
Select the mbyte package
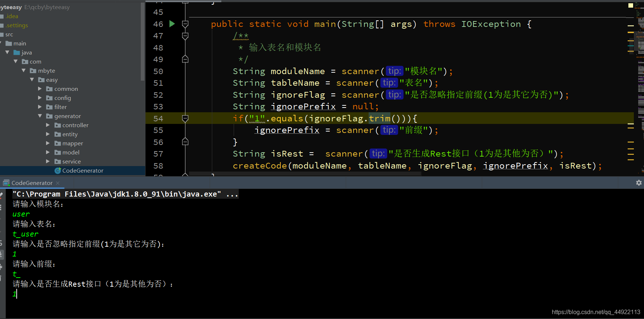pos(46,70)
